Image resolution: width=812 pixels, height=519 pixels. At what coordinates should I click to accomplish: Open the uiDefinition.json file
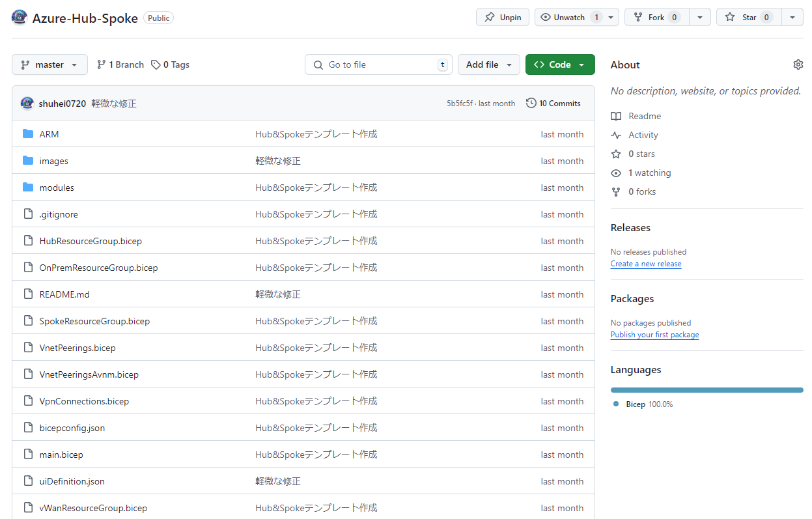pyautogui.click(x=72, y=481)
